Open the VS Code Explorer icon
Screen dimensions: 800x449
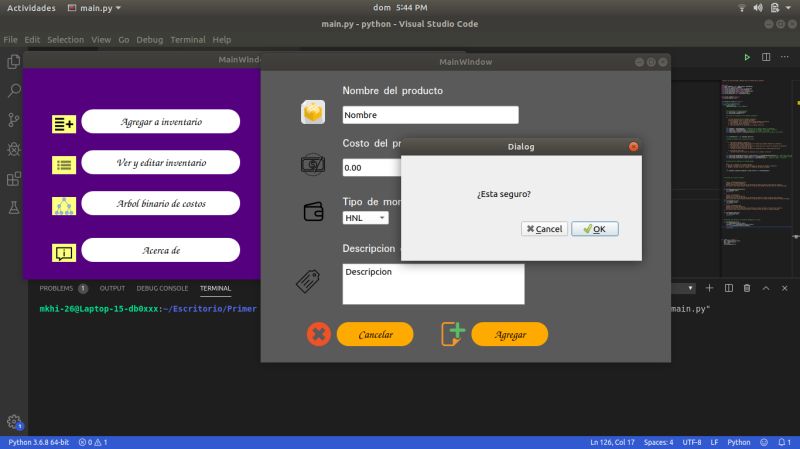tap(14, 62)
